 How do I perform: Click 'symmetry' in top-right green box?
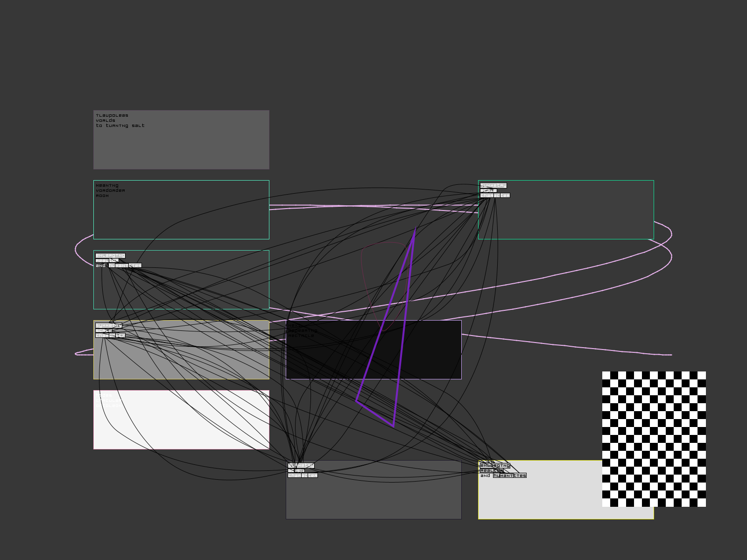(493, 185)
